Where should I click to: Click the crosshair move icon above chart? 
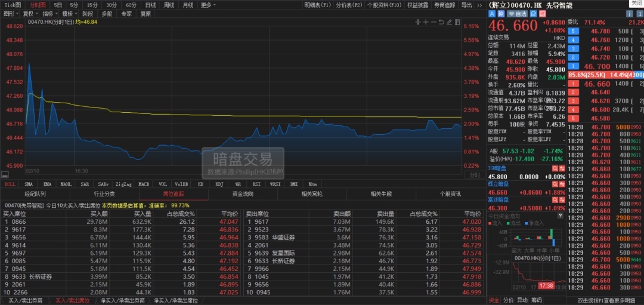tap(418, 23)
